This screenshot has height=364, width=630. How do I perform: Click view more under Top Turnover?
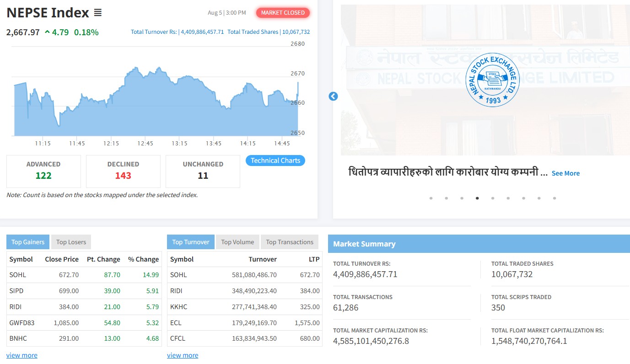183,355
